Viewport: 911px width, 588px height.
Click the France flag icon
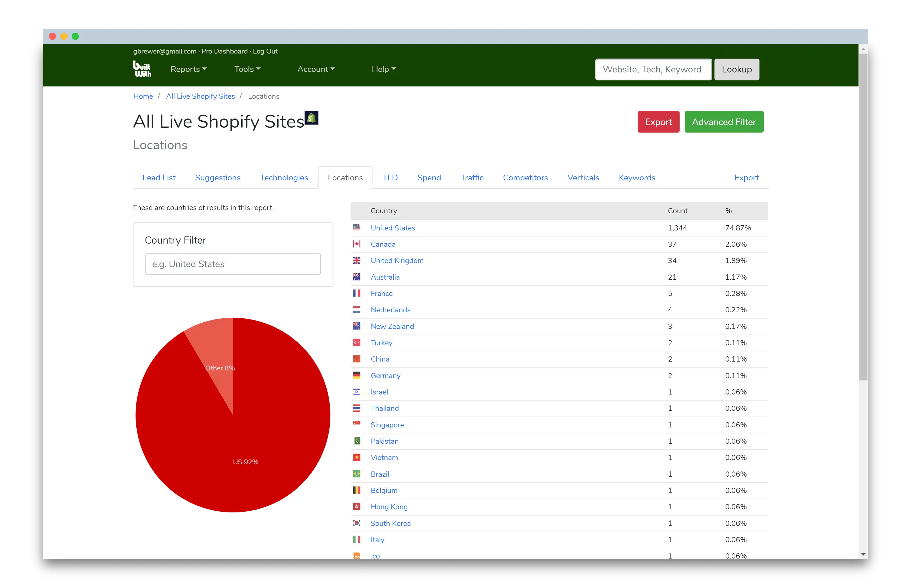356,293
